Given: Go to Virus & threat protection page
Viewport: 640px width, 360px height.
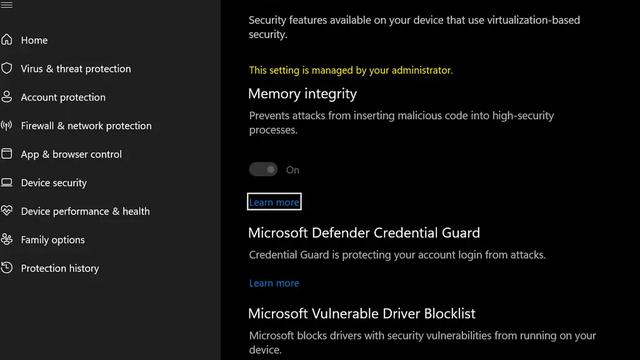Looking at the screenshot, I should pos(76,69).
